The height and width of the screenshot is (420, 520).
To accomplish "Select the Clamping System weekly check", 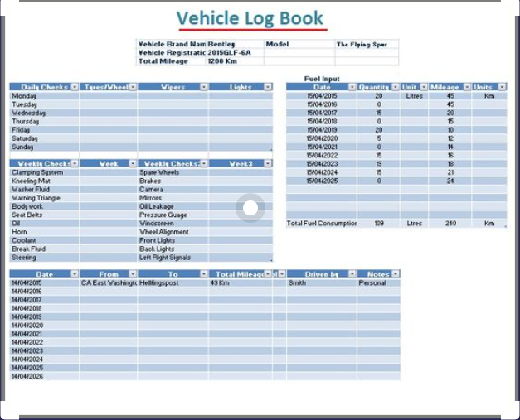I will tap(44, 172).
